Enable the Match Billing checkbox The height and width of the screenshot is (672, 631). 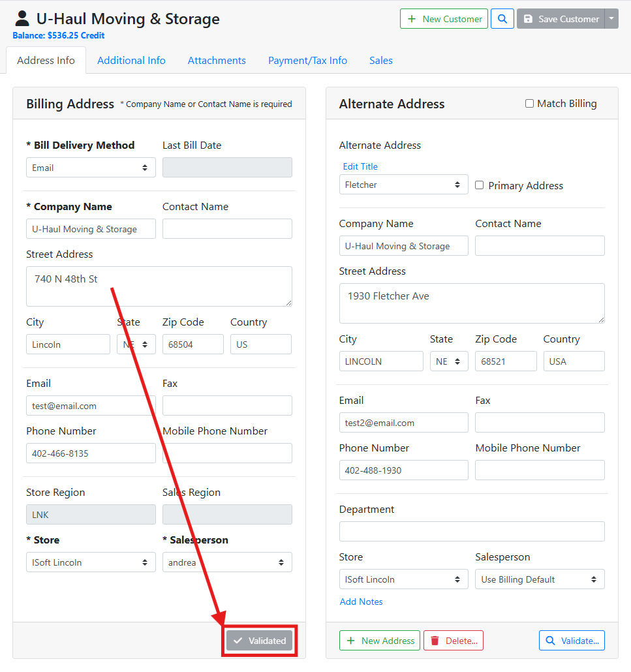point(529,104)
